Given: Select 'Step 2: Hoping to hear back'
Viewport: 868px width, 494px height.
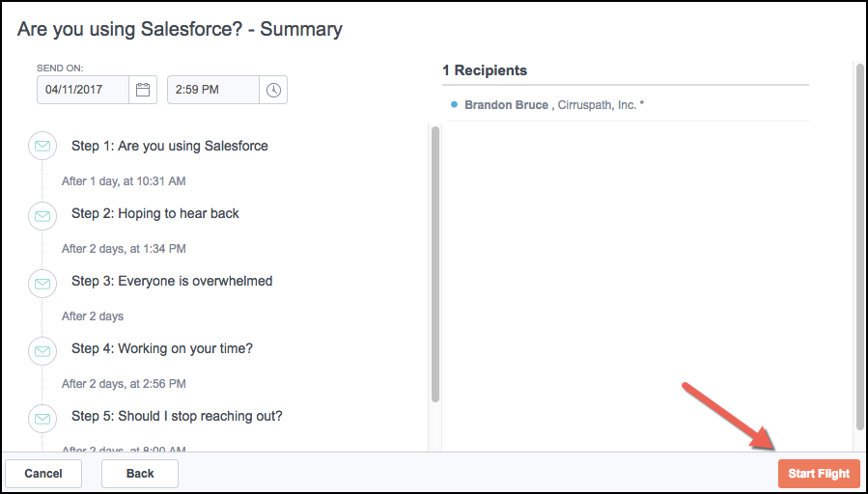Looking at the screenshot, I should click(155, 213).
